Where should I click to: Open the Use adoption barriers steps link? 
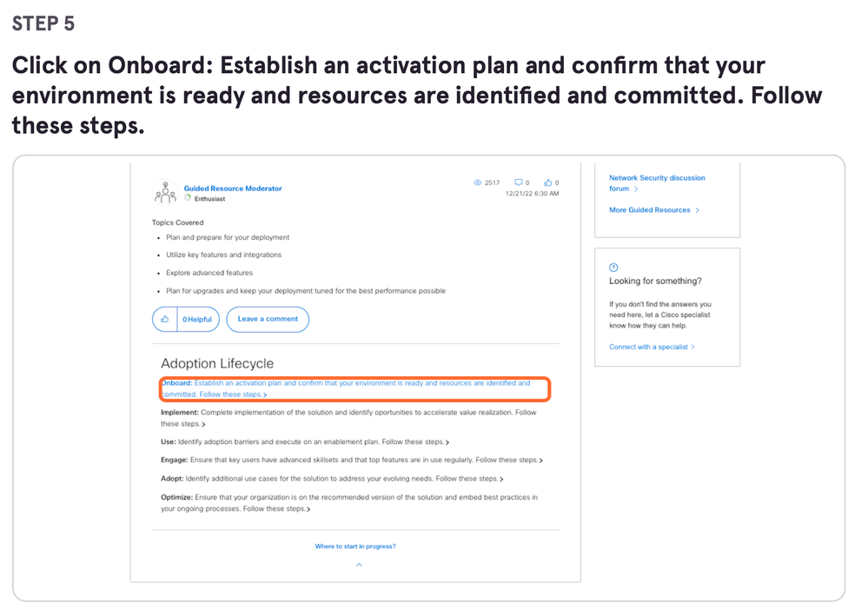pos(305,441)
